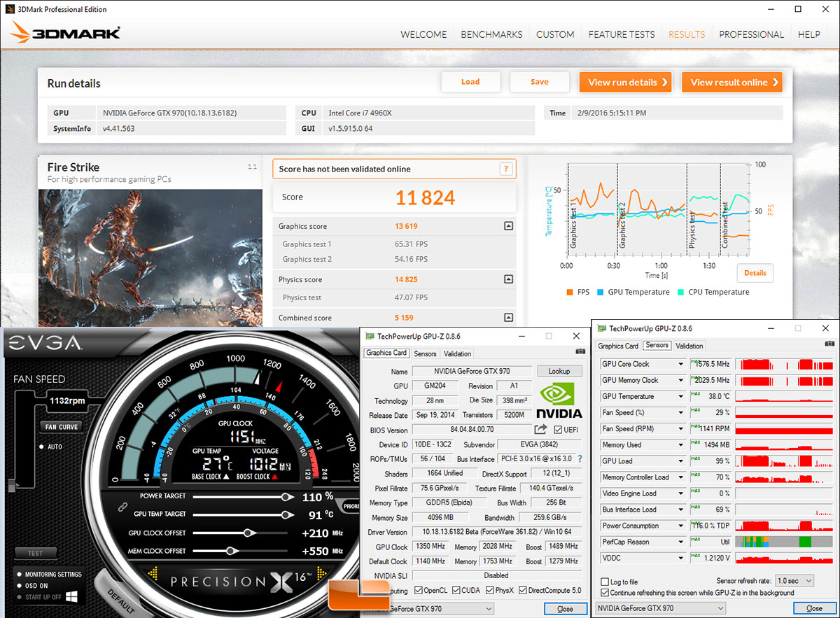The height and width of the screenshot is (618, 840).
Task: Enable the Log to file checkbox
Action: point(605,582)
